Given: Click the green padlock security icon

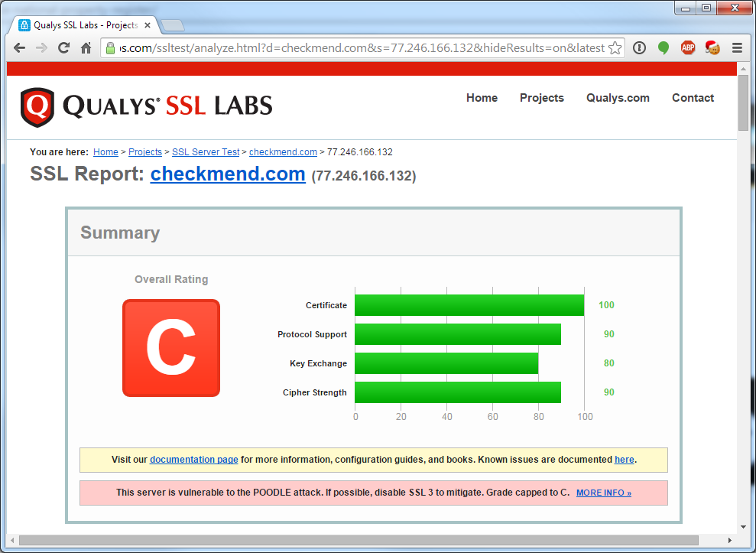Looking at the screenshot, I should click(x=111, y=48).
